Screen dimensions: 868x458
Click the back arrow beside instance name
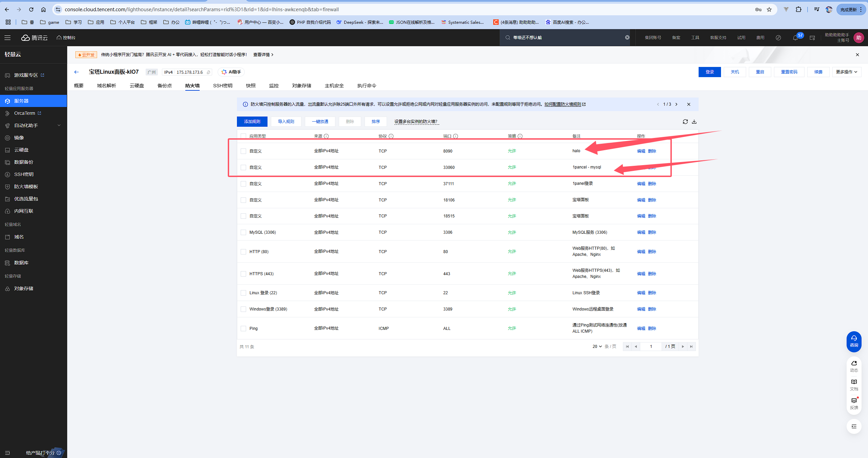tap(76, 72)
